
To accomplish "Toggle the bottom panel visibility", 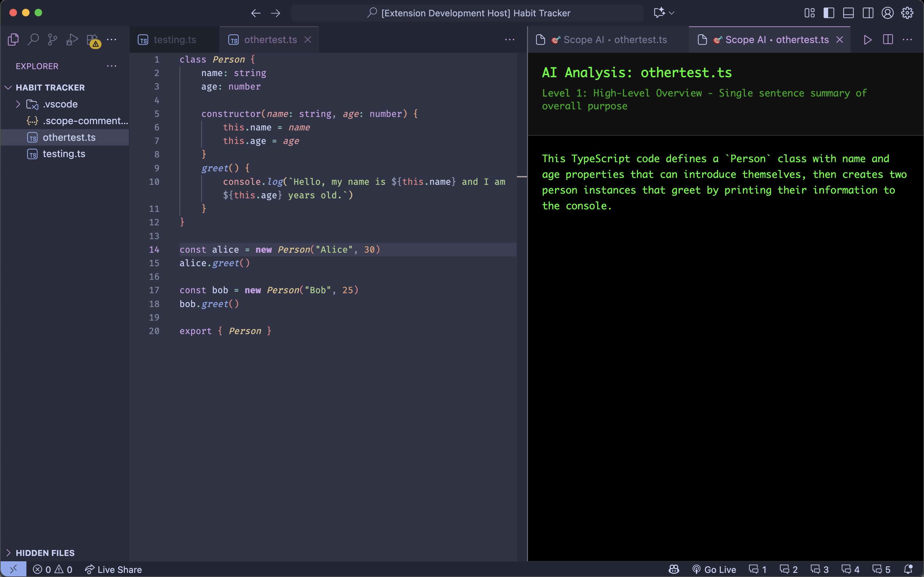I will pos(848,13).
